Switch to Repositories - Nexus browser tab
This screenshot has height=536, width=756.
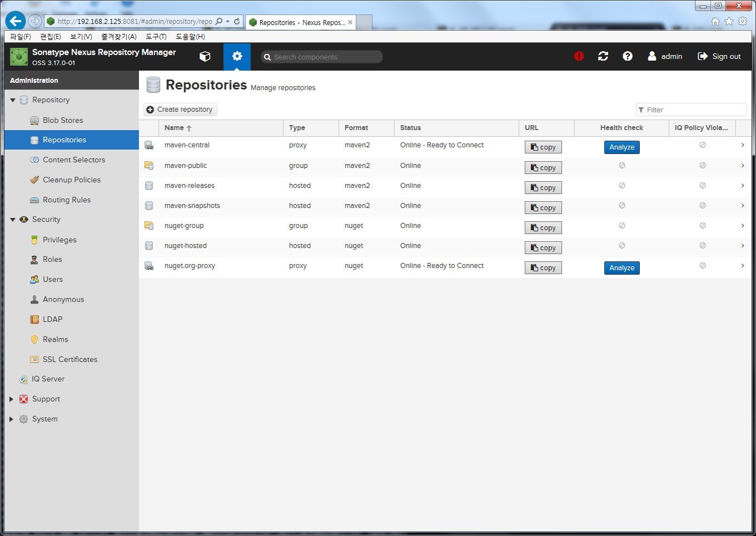point(301,22)
